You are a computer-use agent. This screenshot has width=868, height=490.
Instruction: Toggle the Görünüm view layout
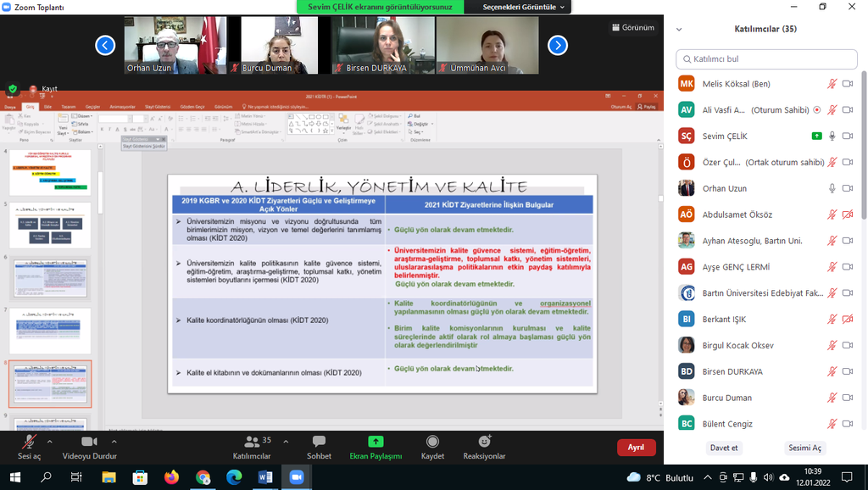632,27
